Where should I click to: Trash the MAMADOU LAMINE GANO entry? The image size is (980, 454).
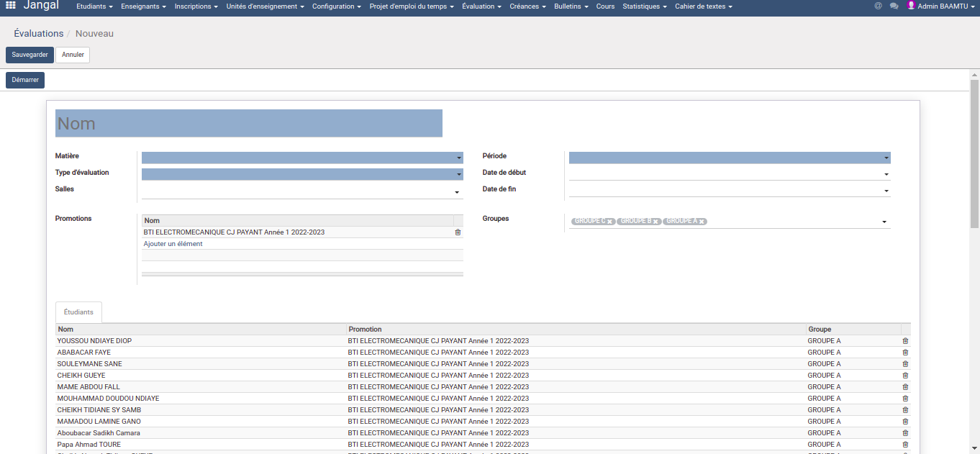click(x=905, y=422)
